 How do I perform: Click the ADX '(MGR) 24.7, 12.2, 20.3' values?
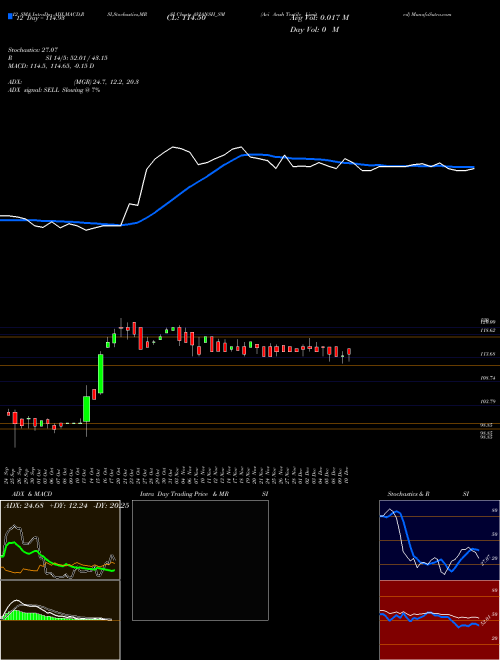[x=106, y=82]
